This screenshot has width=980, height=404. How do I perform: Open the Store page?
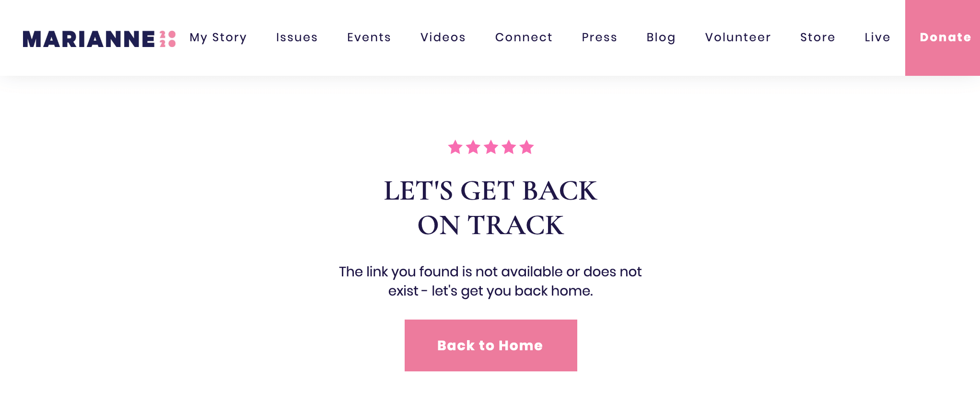tap(817, 37)
